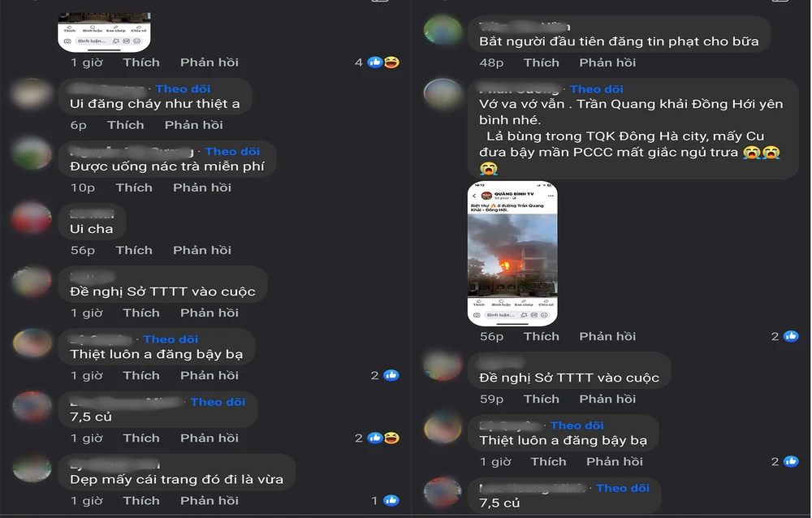
Task: Click the 6p timestamp under first comment
Action: (x=79, y=125)
